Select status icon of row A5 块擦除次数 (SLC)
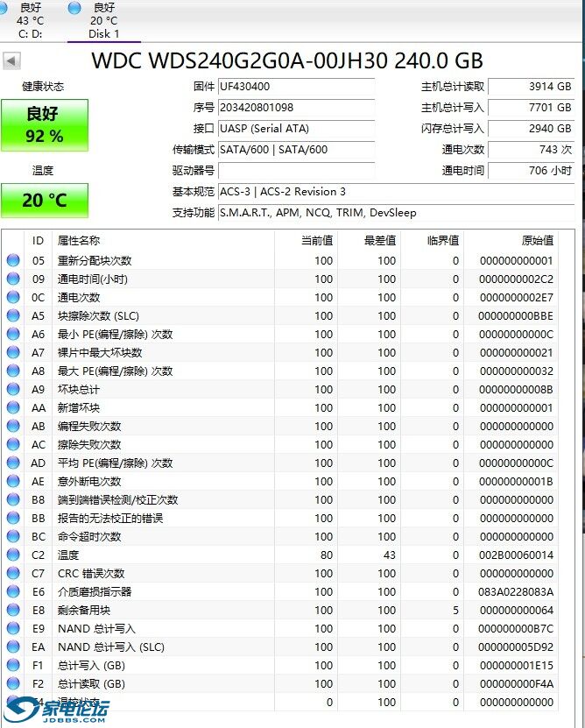The image size is (585, 728). pyautogui.click(x=13, y=315)
